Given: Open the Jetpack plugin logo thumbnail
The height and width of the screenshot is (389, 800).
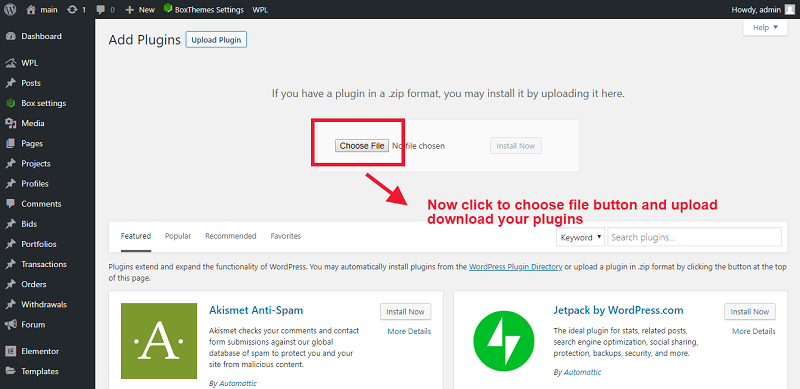Looking at the screenshot, I should click(504, 341).
